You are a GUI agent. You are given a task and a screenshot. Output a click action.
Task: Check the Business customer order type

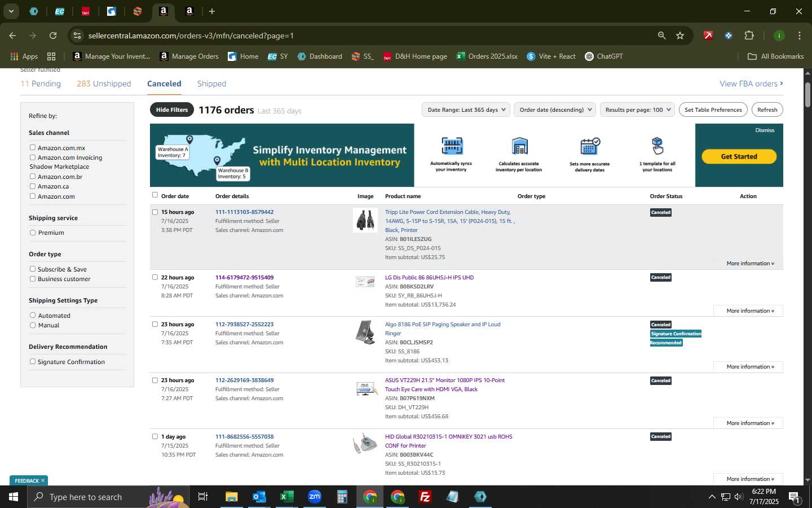coord(33,278)
